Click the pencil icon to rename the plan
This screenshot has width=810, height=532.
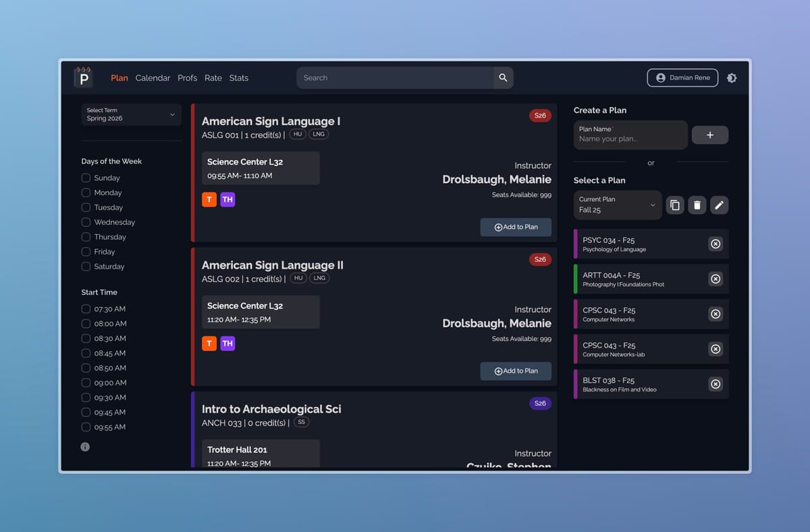click(719, 205)
